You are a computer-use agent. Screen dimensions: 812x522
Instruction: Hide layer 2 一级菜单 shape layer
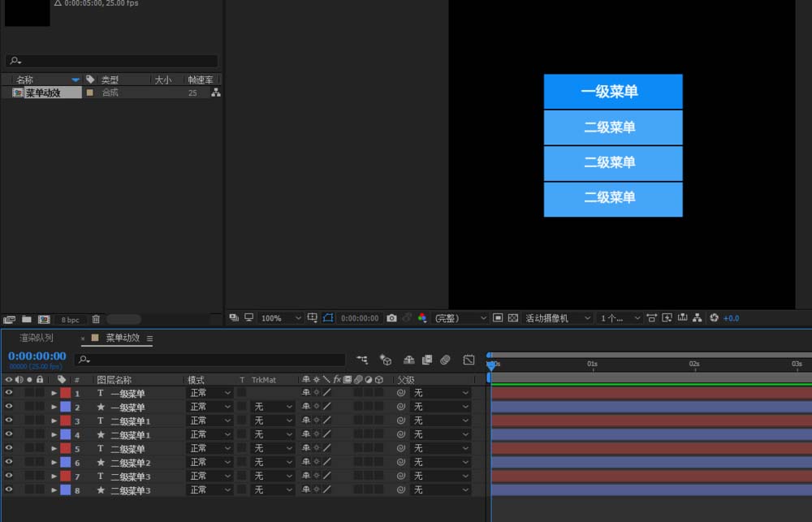pyautogui.click(x=9, y=407)
